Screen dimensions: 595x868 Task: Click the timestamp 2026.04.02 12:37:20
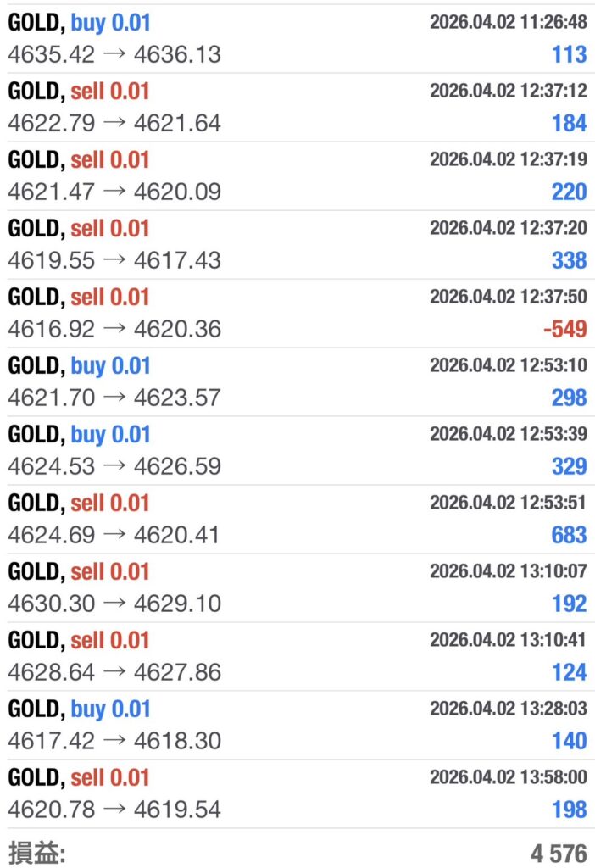(508, 229)
